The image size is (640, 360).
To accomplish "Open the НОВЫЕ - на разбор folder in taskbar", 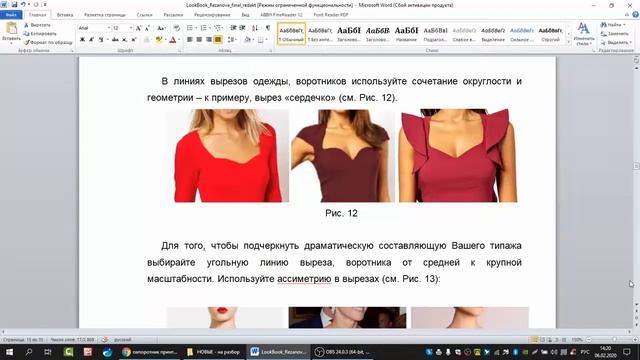I will (x=213, y=351).
